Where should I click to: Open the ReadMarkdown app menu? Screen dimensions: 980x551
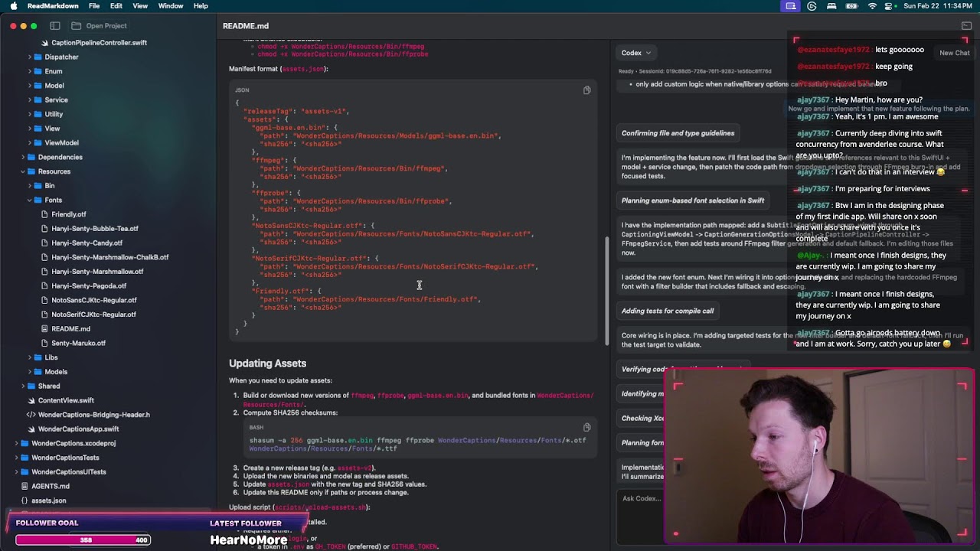(x=53, y=6)
